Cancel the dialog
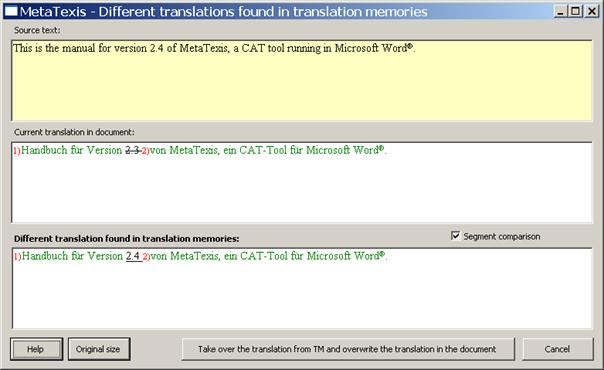 (x=557, y=349)
